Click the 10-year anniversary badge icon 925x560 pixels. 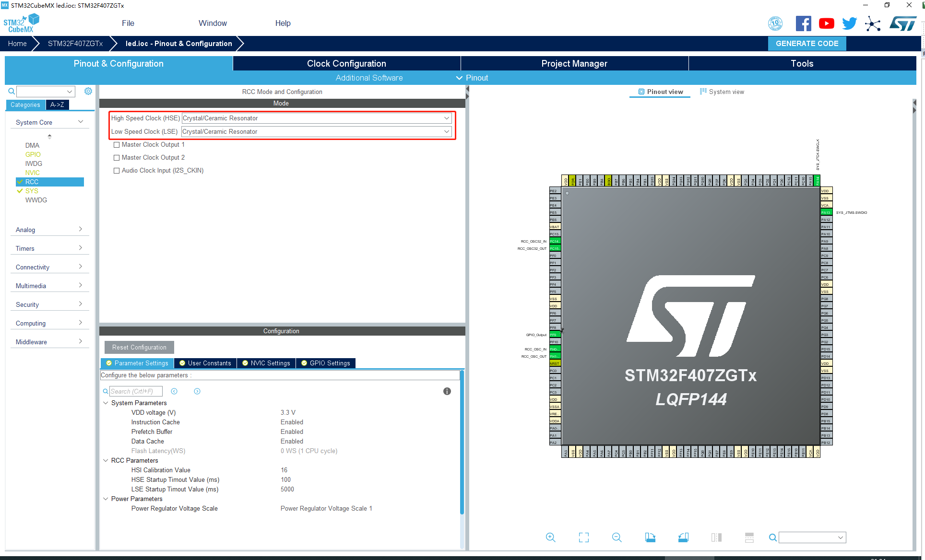[x=775, y=23]
